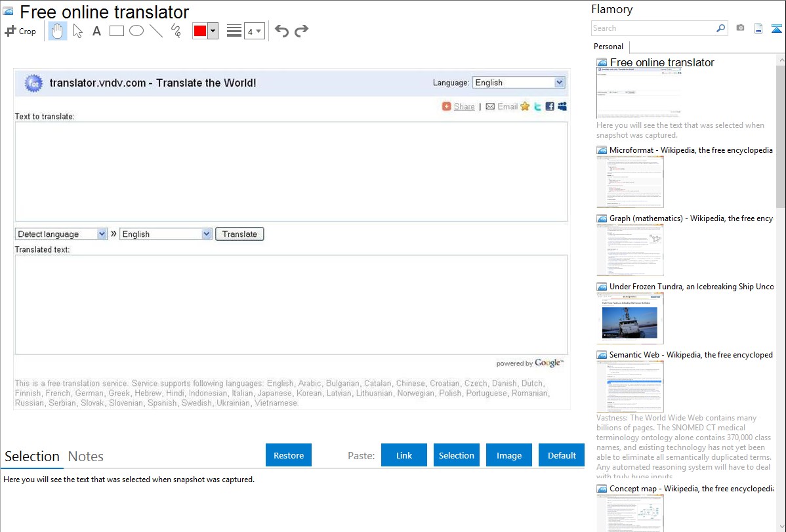786x532 pixels.
Task: Click the powered by Google logo
Action: 549,363
